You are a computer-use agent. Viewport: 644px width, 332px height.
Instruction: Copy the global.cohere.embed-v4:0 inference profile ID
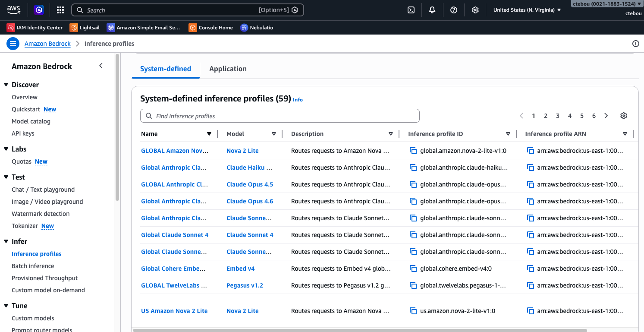pos(413,268)
